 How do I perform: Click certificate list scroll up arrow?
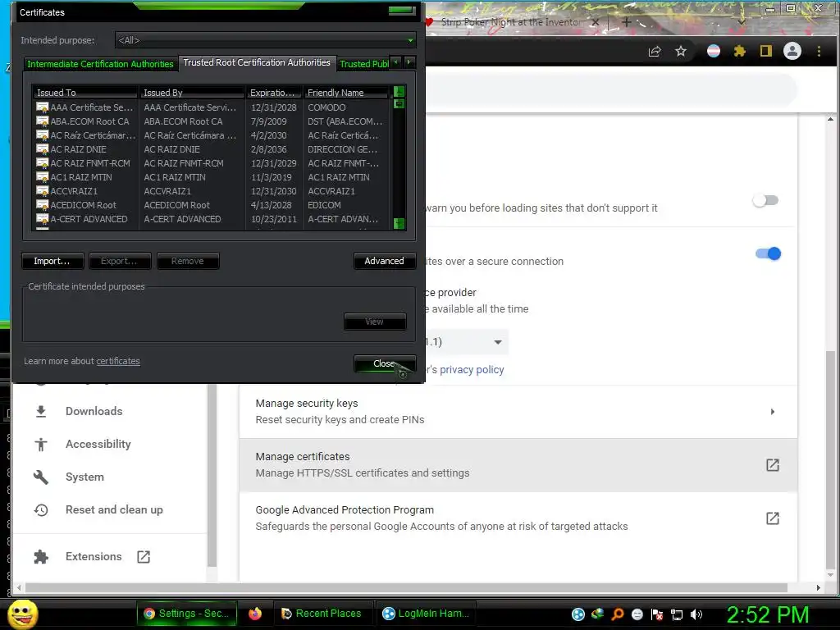[399, 91]
